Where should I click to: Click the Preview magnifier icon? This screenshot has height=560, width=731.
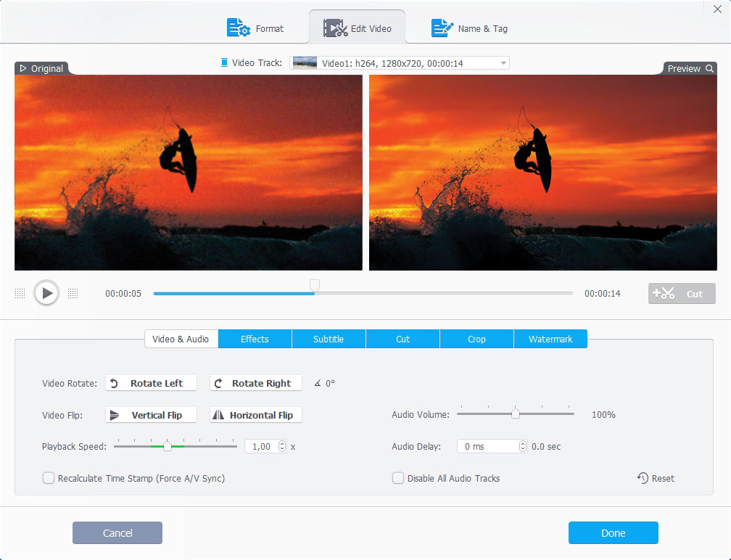[x=709, y=68]
